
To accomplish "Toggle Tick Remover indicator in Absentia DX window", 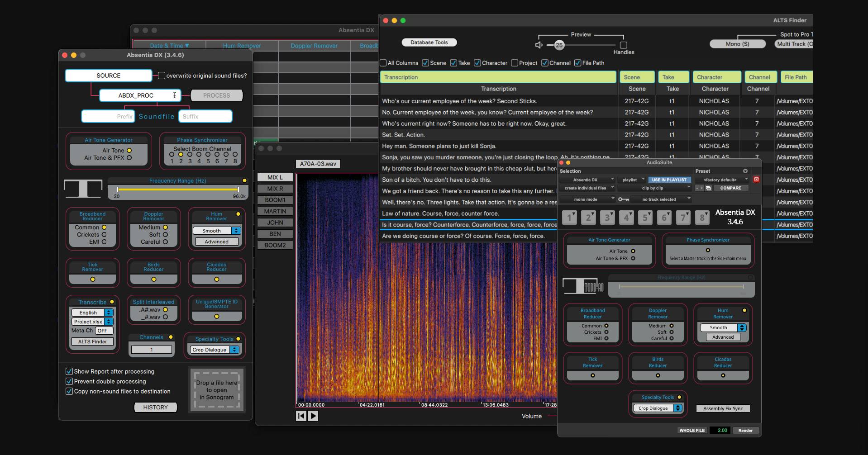I will (x=93, y=280).
